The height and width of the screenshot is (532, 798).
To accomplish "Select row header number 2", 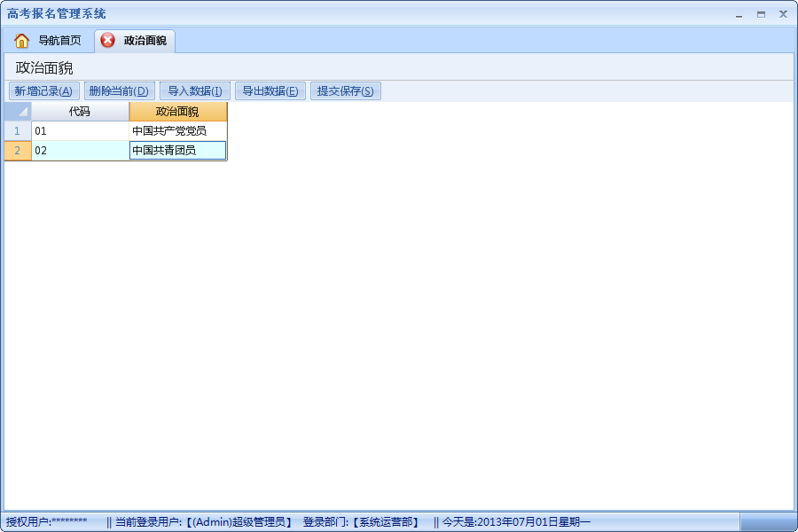I will (x=18, y=150).
